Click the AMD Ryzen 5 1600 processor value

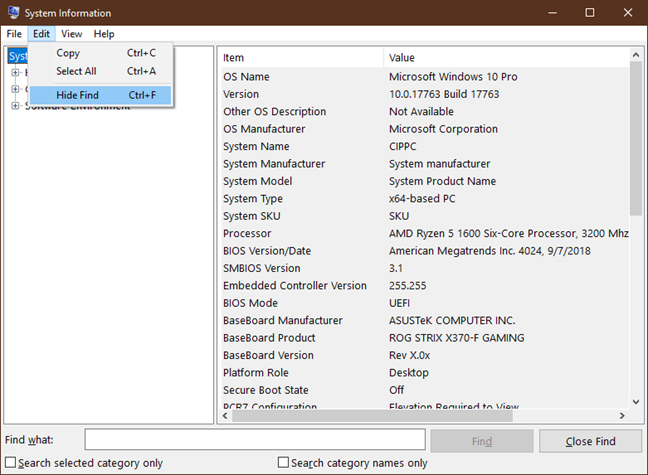[x=509, y=234]
